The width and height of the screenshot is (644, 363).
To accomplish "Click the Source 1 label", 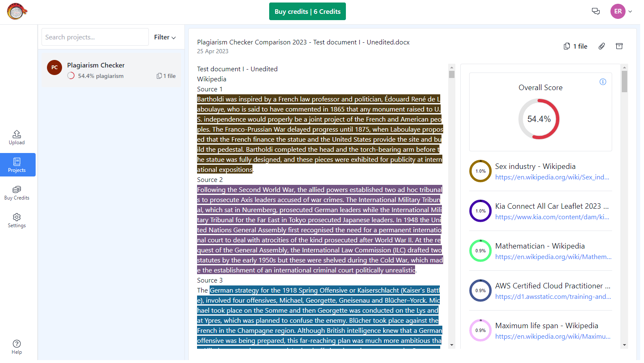I will point(210,89).
